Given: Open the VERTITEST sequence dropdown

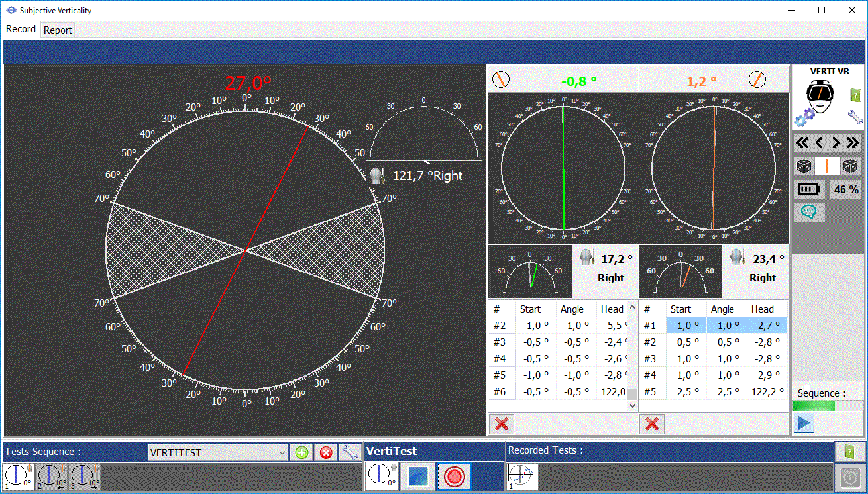Looking at the screenshot, I should 218,452.
